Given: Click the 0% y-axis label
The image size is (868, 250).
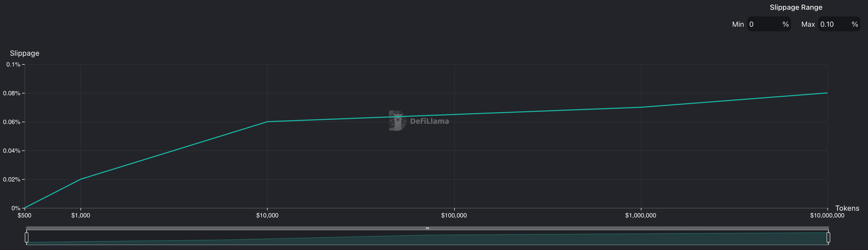Looking at the screenshot, I should 16,208.
